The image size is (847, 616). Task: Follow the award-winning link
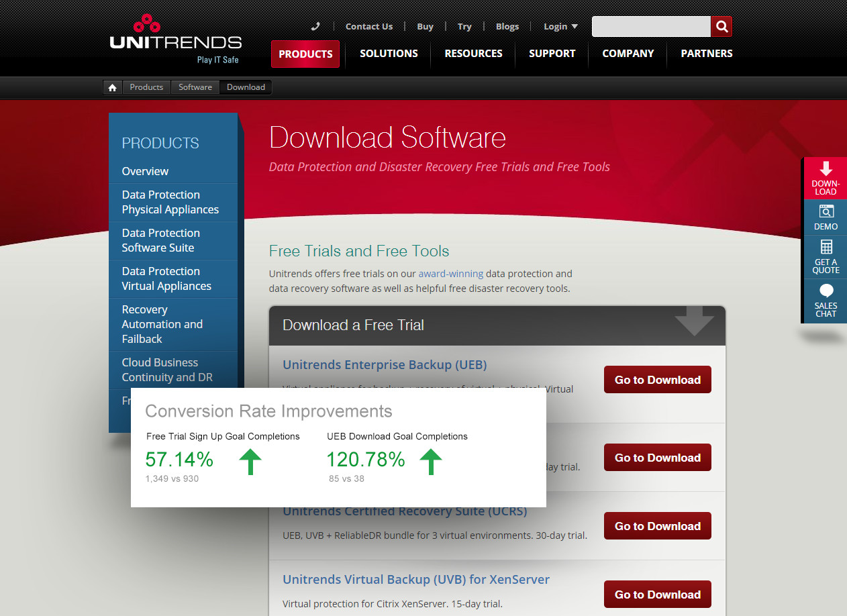(450, 274)
